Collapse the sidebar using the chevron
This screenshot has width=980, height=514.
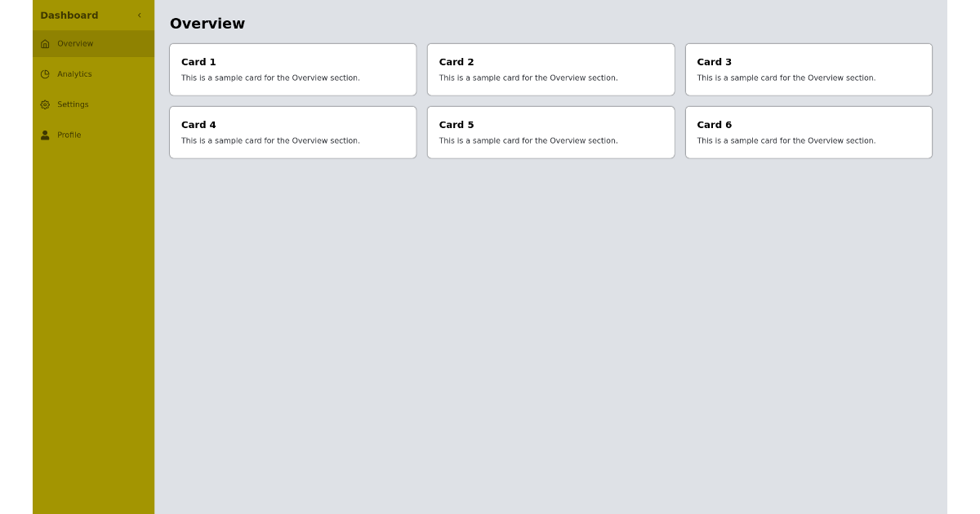click(x=140, y=15)
